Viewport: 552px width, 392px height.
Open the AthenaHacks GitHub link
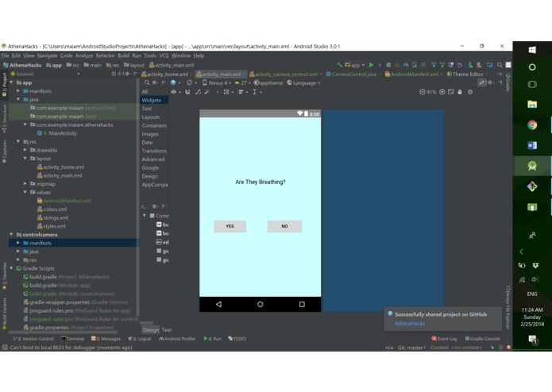click(409, 323)
